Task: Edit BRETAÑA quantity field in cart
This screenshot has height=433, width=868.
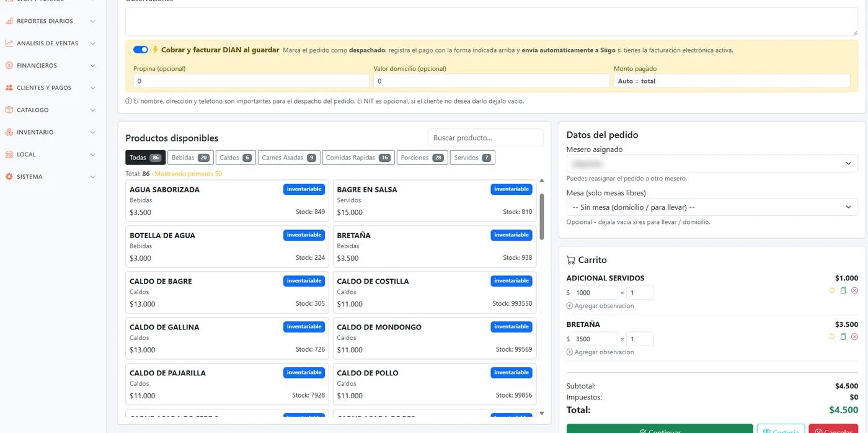Action: (x=640, y=339)
